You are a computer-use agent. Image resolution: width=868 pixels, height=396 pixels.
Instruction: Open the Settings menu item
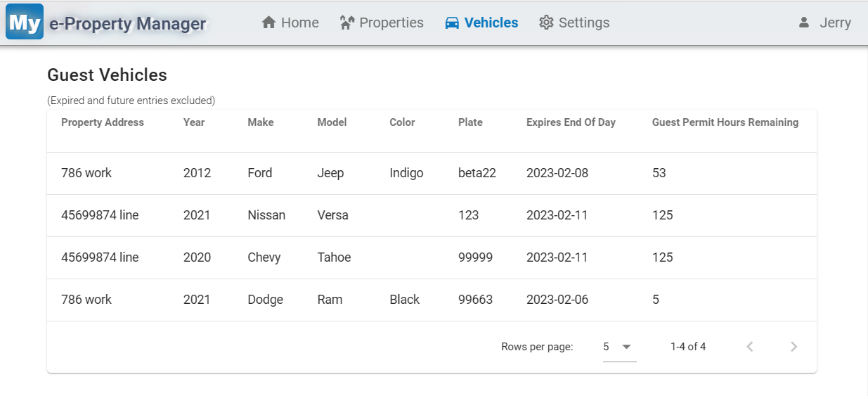tap(574, 23)
